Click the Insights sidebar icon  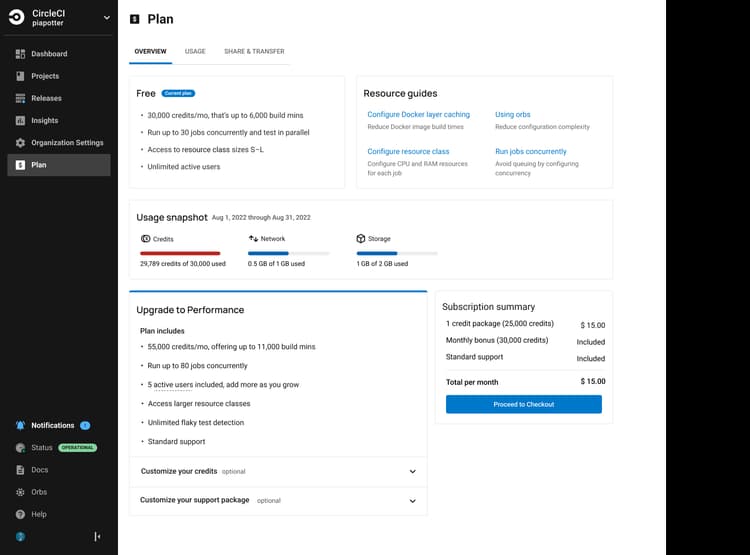pyautogui.click(x=20, y=121)
